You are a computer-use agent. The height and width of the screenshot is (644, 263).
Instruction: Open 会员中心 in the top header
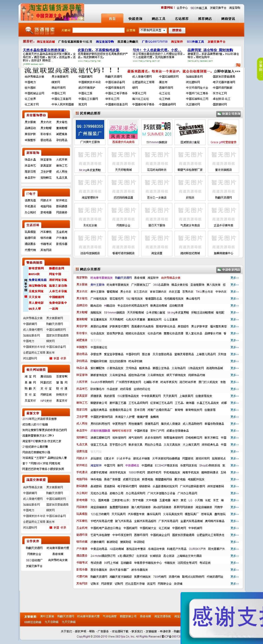pyautogui.click(x=182, y=8)
